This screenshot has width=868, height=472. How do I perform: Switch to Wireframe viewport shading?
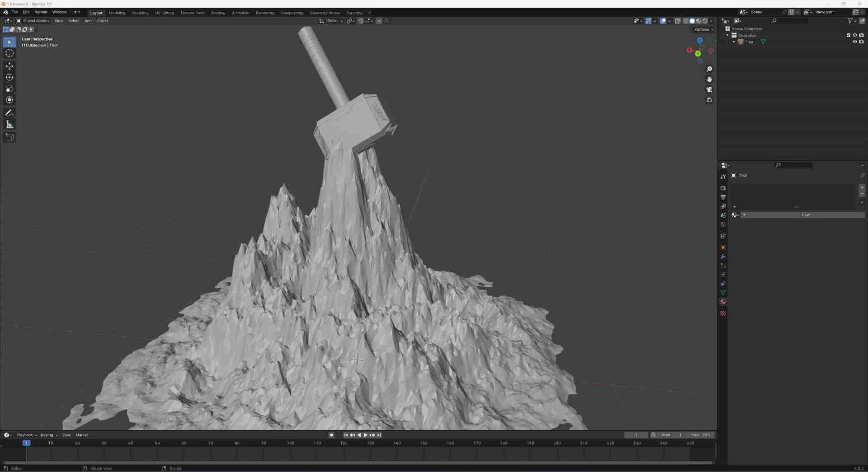point(686,21)
